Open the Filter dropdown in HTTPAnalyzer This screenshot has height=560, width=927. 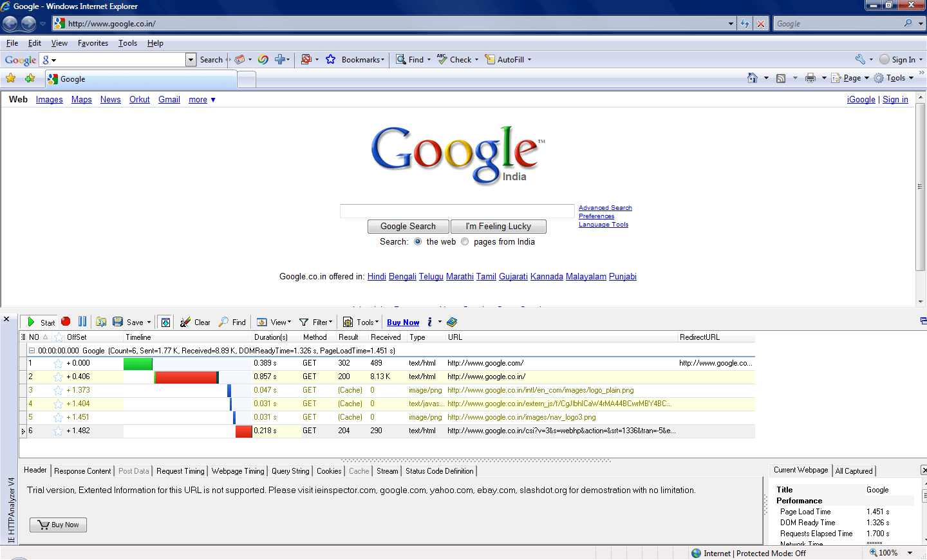pos(316,322)
